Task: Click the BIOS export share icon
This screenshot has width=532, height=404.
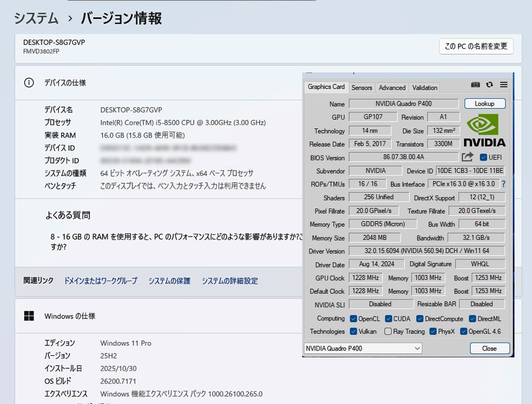Action: pyautogui.click(x=468, y=158)
